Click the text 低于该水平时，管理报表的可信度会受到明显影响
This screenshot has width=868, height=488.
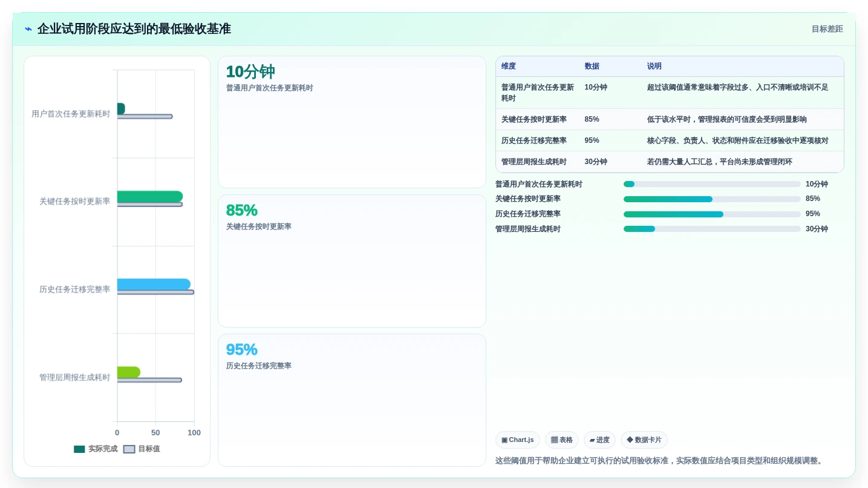point(727,119)
